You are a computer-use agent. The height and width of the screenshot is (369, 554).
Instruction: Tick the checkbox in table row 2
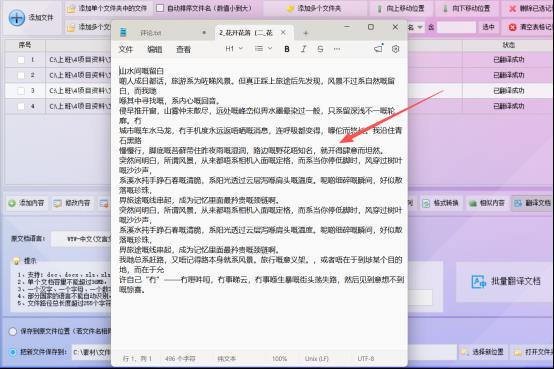point(21,75)
